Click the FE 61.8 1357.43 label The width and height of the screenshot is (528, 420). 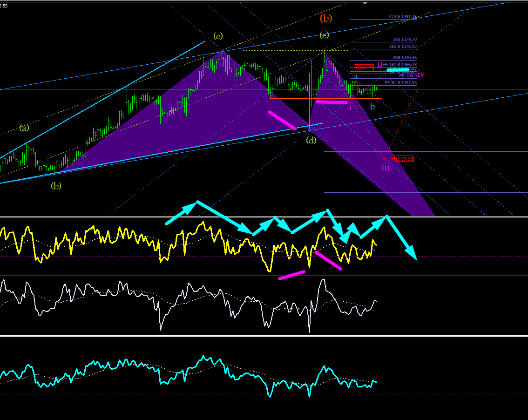tap(401, 82)
